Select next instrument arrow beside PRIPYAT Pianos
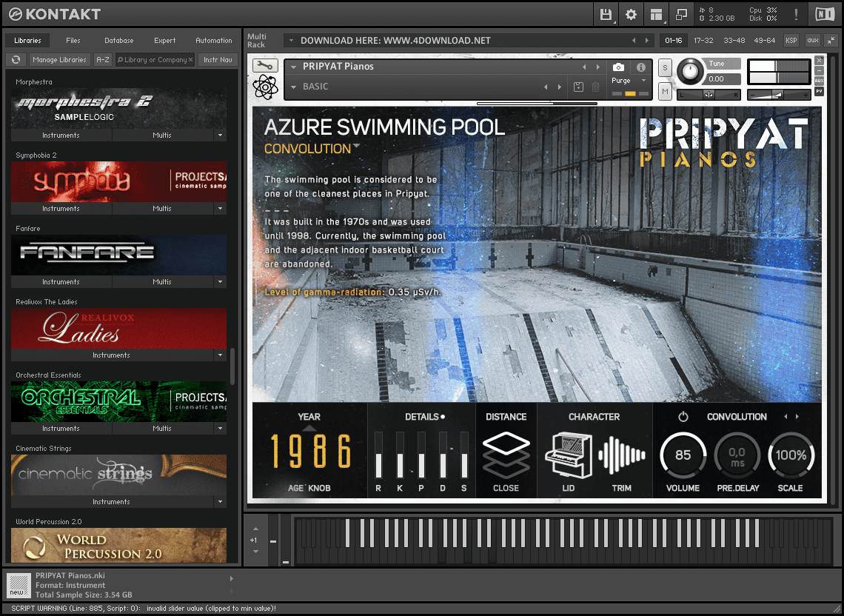 [x=597, y=67]
